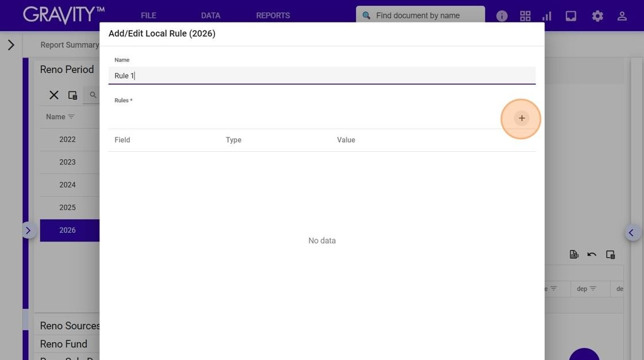The width and height of the screenshot is (644, 360).
Task: Select the 2022 period row
Action: [70, 139]
